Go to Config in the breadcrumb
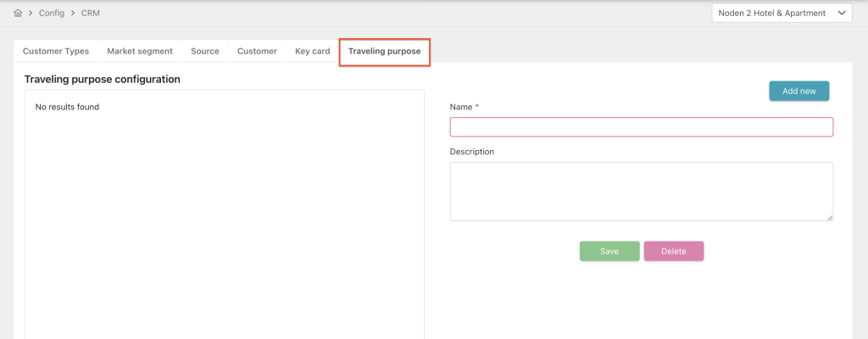This screenshot has height=339, width=868. [52, 14]
